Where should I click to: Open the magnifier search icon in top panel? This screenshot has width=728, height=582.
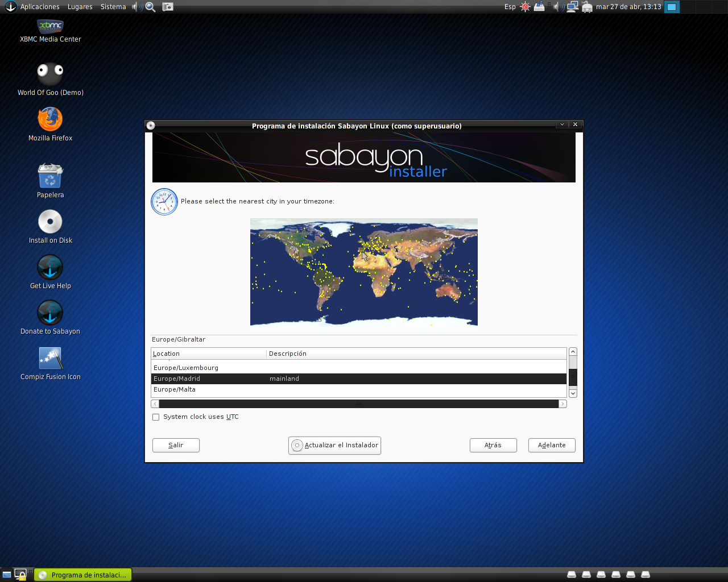tap(151, 7)
